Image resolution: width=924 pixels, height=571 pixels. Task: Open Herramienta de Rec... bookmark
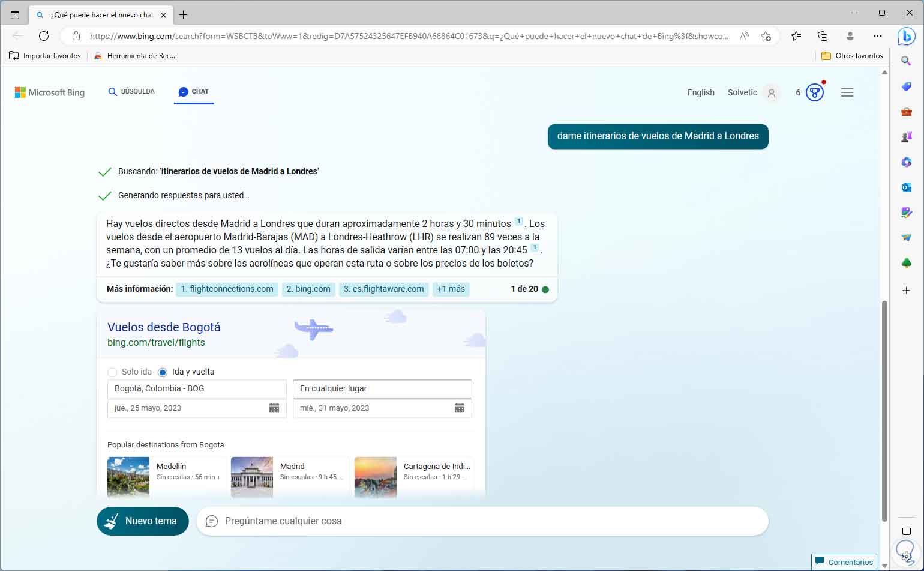coord(135,56)
